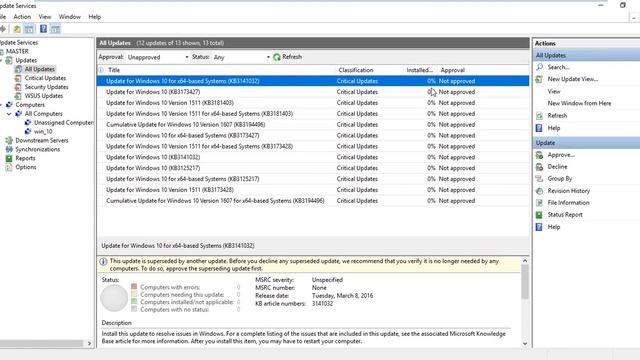Open the Help menu
The height and width of the screenshot is (360, 640).
coord(95,17)
